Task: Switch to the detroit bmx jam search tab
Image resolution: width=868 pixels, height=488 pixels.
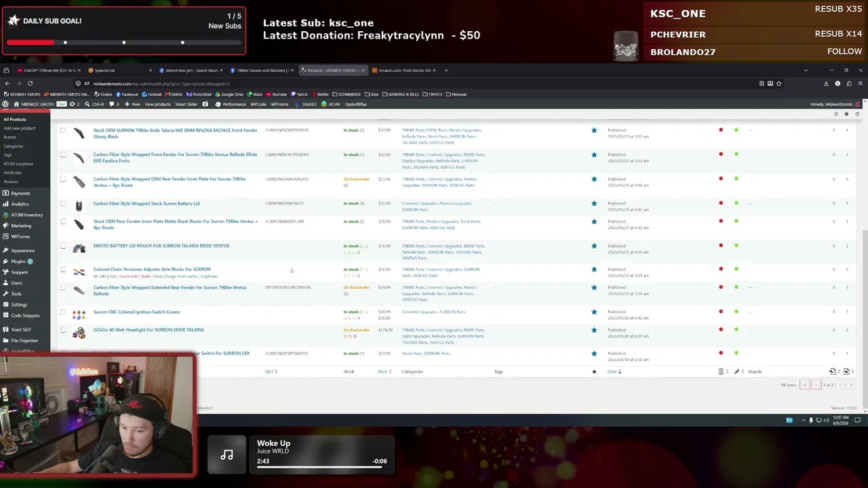Action: click(x=192, y=70)
